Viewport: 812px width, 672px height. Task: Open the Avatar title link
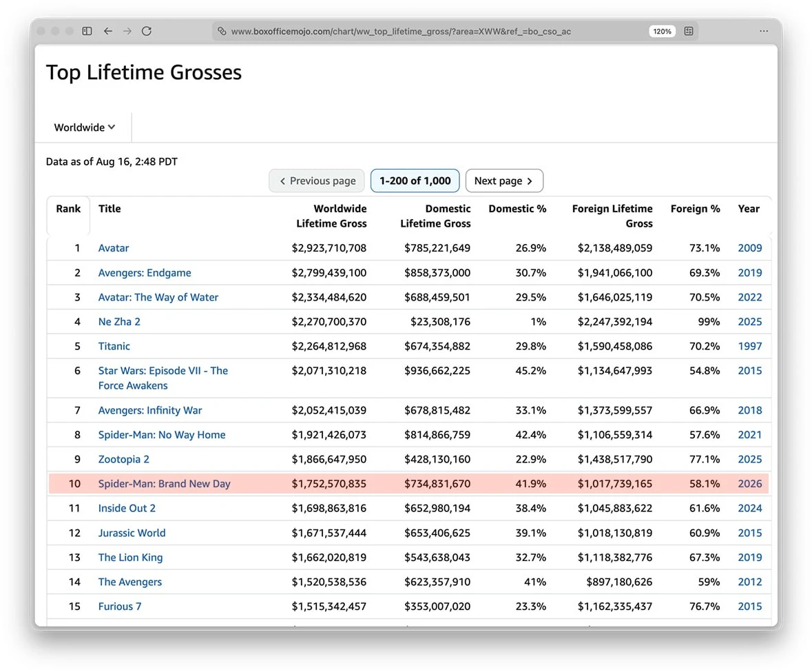pos(114,248)
